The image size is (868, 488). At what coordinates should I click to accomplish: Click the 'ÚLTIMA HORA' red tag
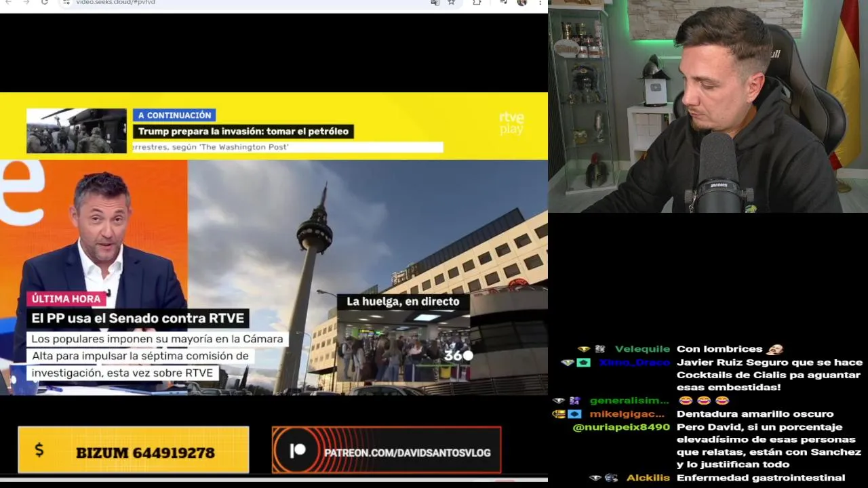click(x=66, y=299)
